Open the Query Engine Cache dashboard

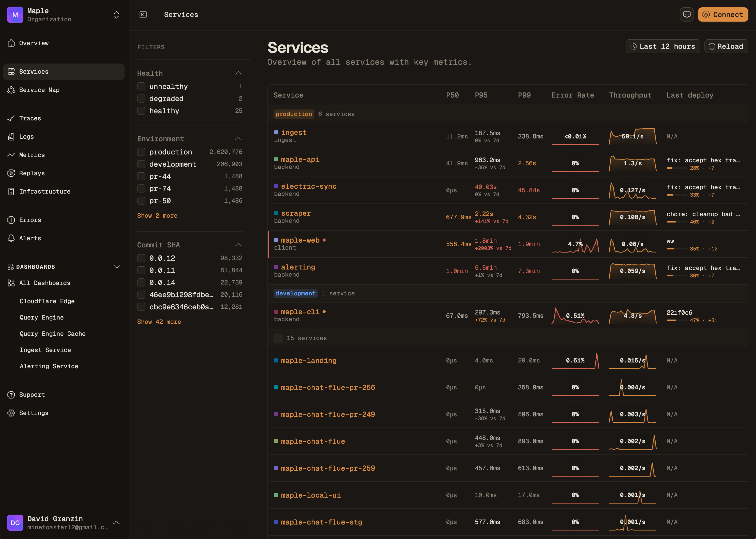click(x=52, y=334)
